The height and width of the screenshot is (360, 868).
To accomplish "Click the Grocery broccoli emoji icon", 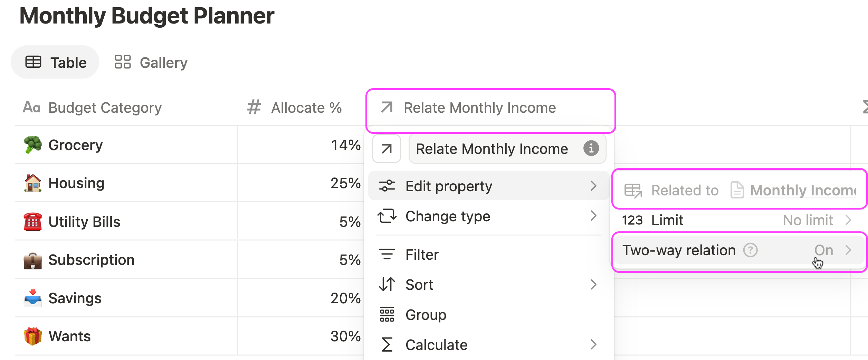I will pyautogui.click(x=33, y=145).
